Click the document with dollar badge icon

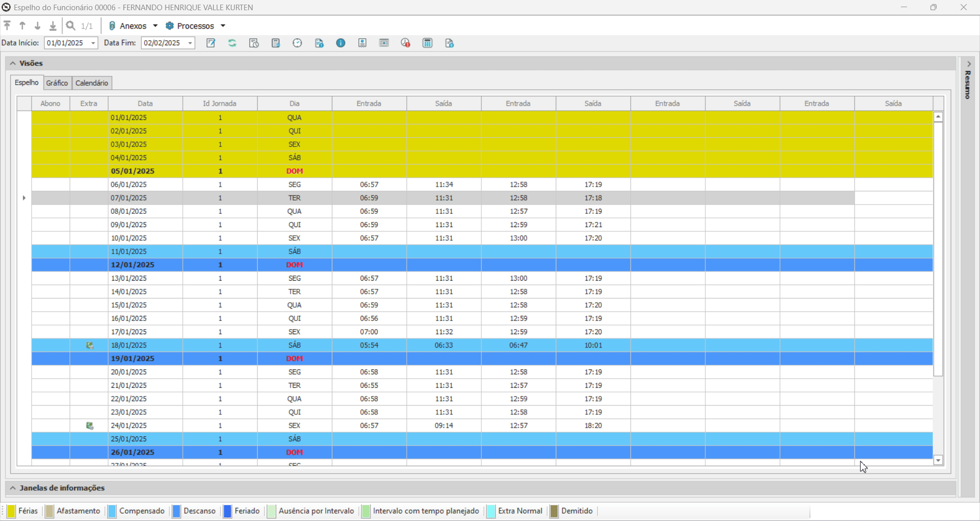(449, 43)
